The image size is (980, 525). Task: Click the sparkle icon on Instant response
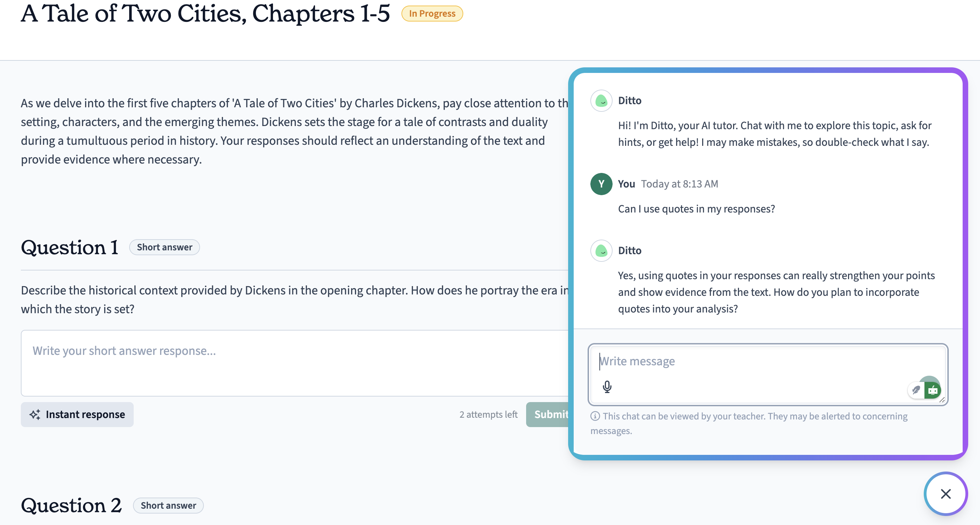(35, 414)
